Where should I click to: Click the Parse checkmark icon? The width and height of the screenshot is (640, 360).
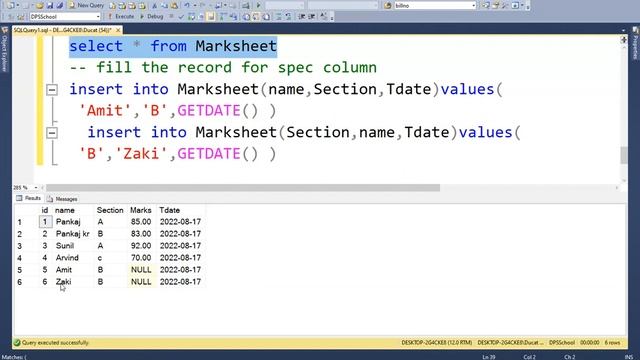[x=181, y=17]
